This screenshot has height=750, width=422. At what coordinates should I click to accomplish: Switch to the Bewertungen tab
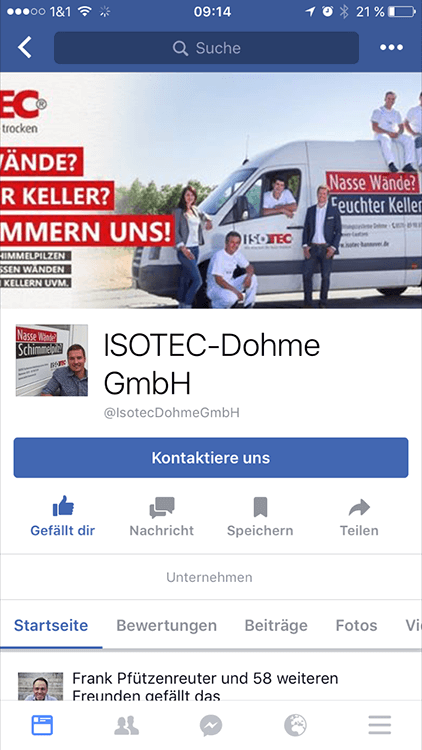click(167, 625)
